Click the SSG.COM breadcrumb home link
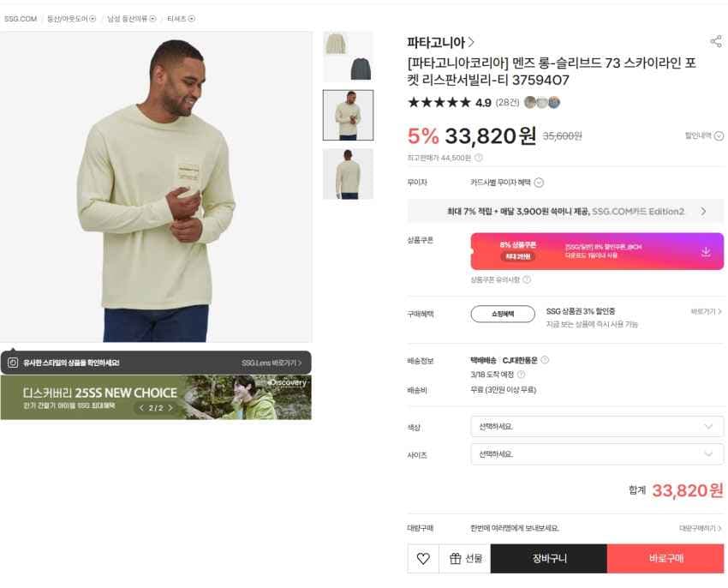 (21, 19)
